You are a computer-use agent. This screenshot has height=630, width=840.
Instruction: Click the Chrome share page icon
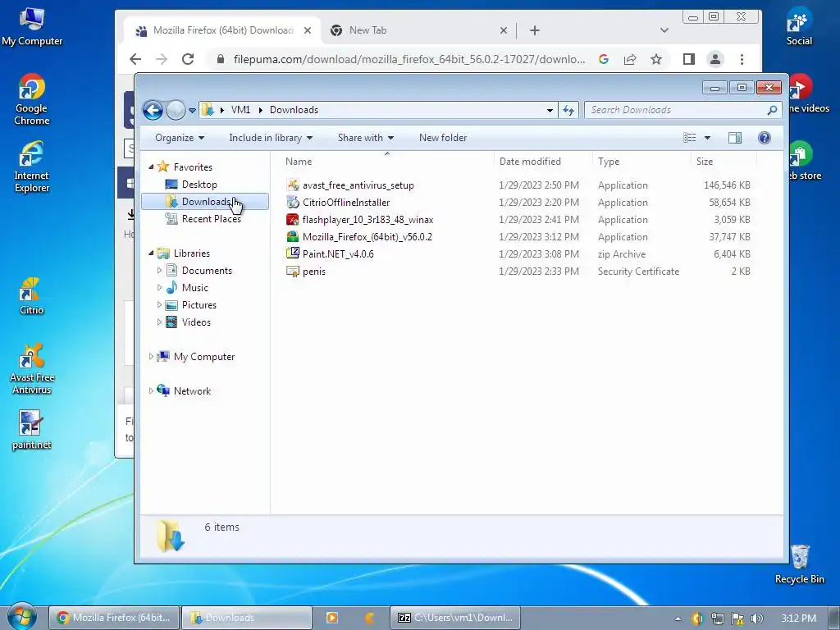click(x=630, y=59)
